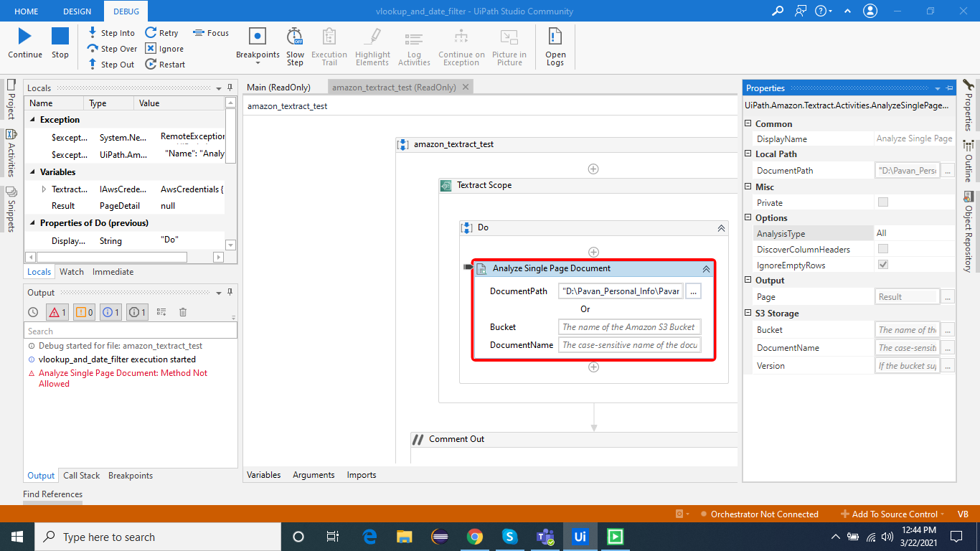Switch to the HOME ribbon tab
980x551 pixels.
(x=27, y=11)
